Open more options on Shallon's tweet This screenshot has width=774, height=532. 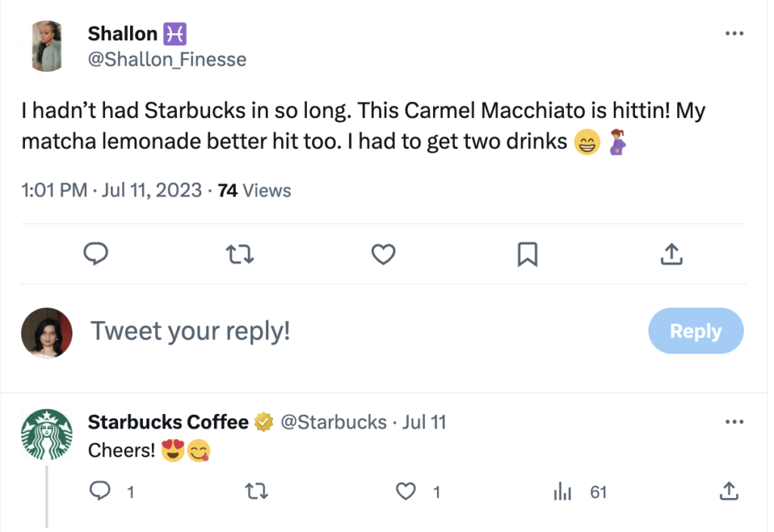pos(734,34)
